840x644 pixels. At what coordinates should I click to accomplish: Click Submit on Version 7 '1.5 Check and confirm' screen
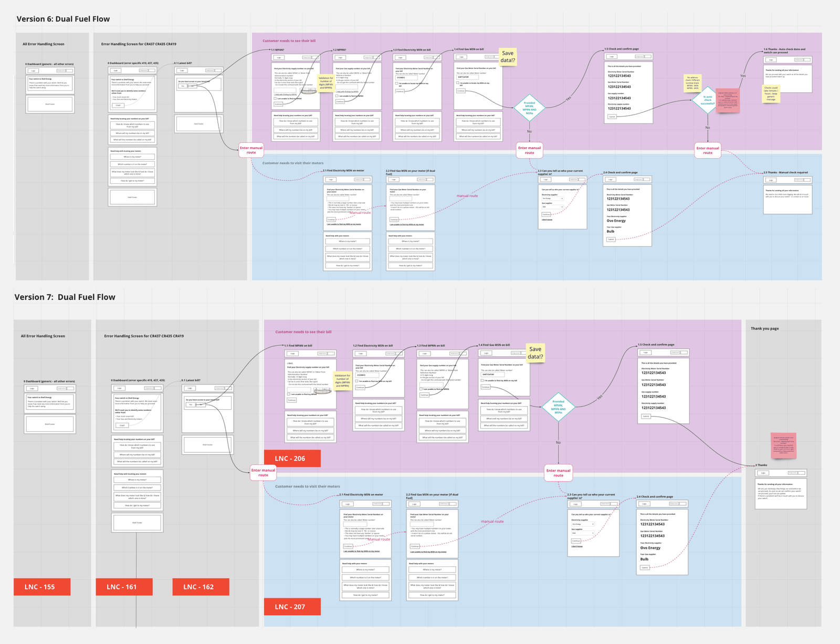(x=646, y=416)
